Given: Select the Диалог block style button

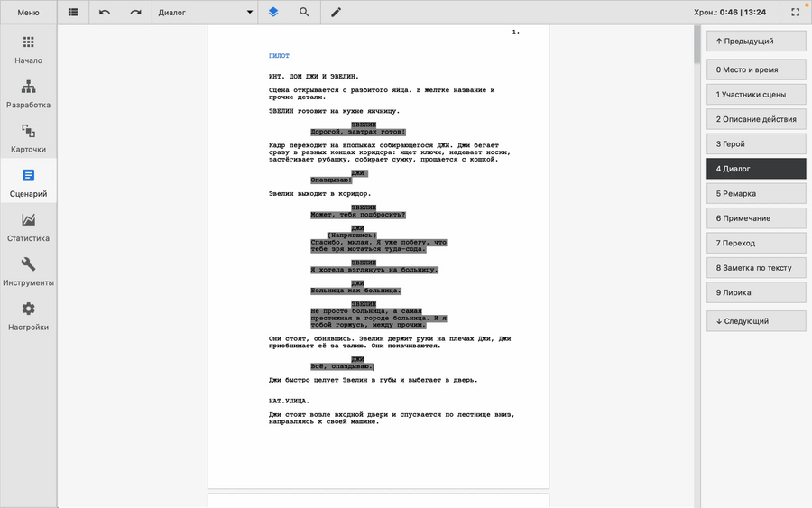Looking at the screenshot, I should (756, 169).
